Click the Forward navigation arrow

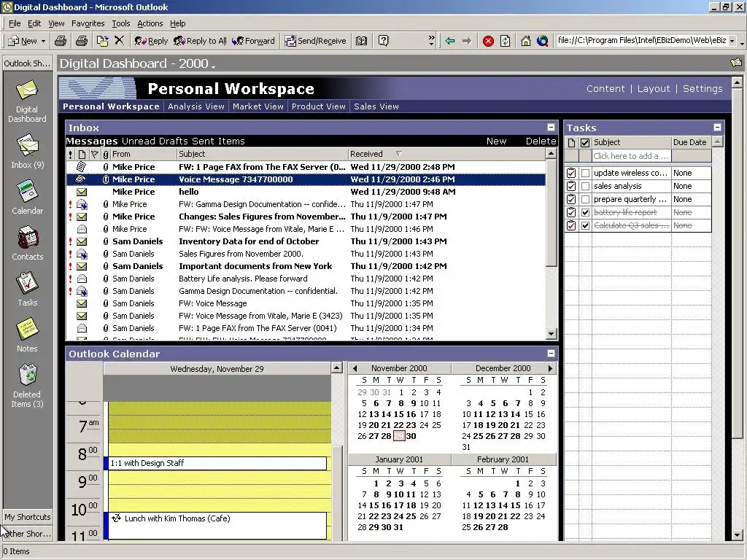tap(467, 41)
